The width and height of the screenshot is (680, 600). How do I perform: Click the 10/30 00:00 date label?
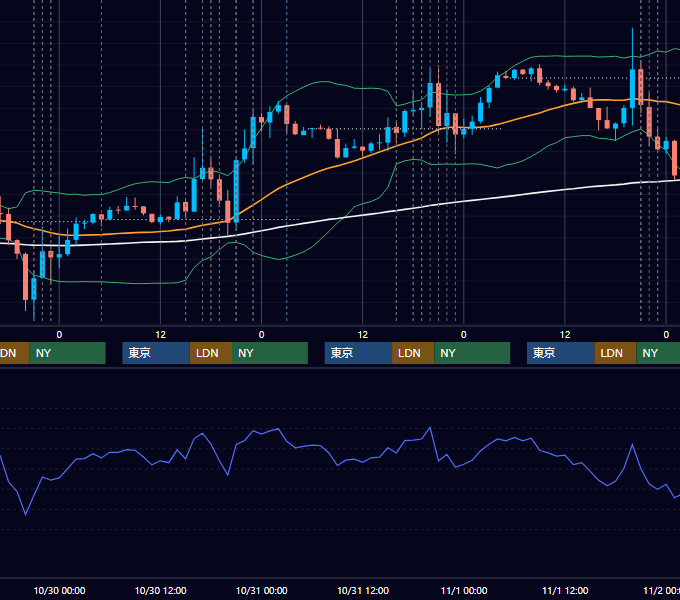(x=59, y=590)
